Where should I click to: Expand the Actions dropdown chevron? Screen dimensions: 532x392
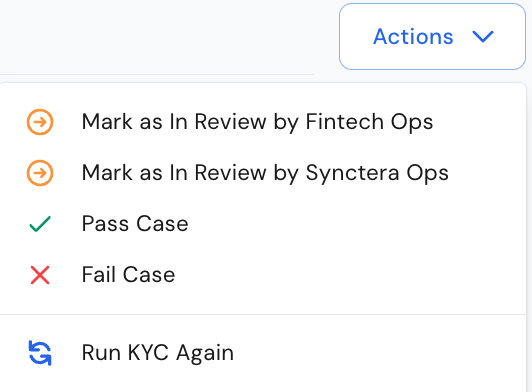tap(483, 37)
